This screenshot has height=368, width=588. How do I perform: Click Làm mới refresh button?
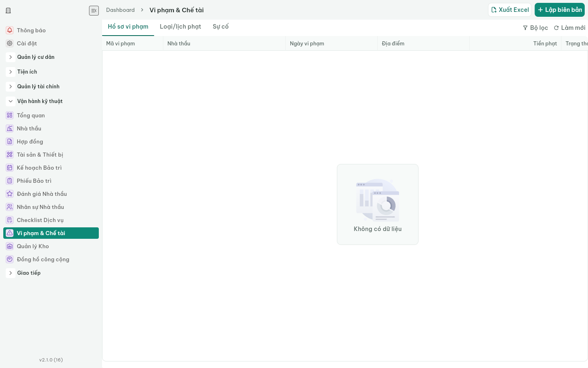570,28
